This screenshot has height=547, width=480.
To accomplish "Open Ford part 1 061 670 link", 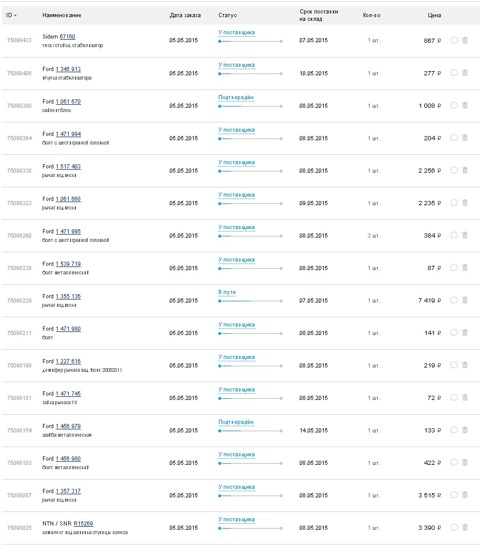I will (68, 102).
